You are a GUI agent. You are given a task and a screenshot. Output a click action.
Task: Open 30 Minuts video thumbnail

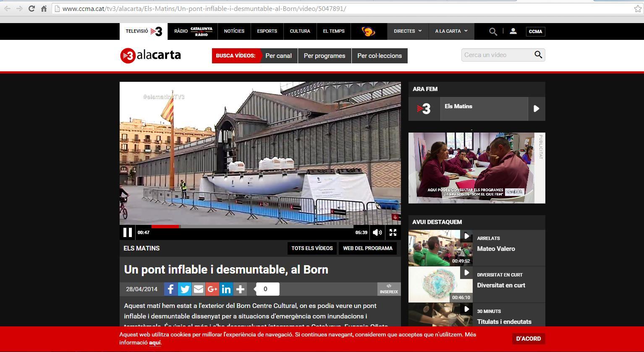click(x=440, y=315)
